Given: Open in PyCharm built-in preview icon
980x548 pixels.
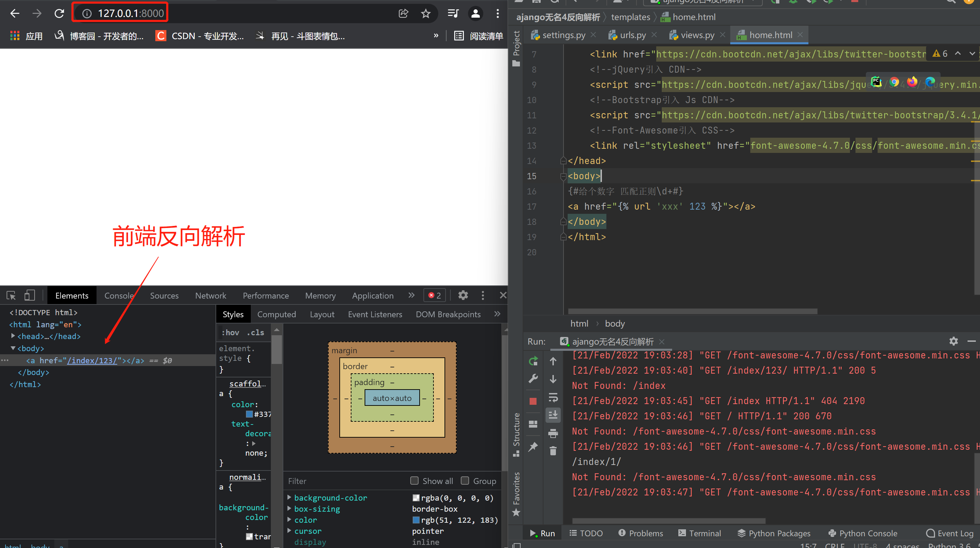Looking at the screenshot, I should (876, 81).
